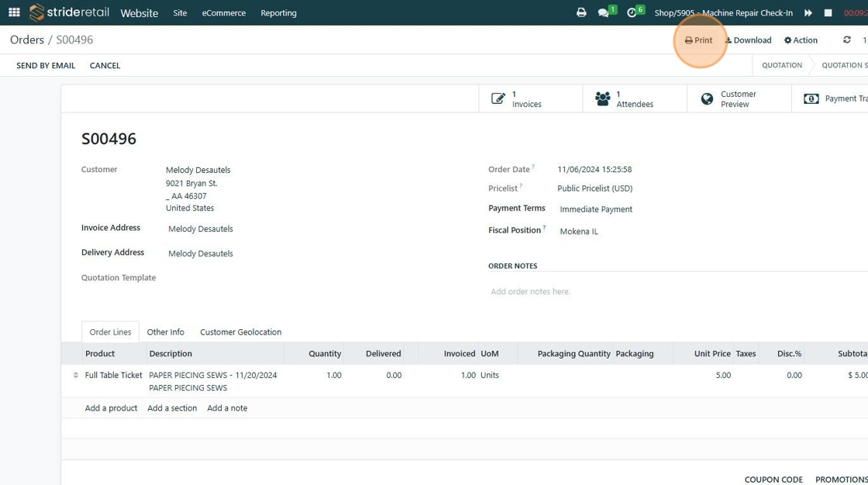Click the 5.00 unit price cell
Screen dimensions: 868x485
coord(723,375)
